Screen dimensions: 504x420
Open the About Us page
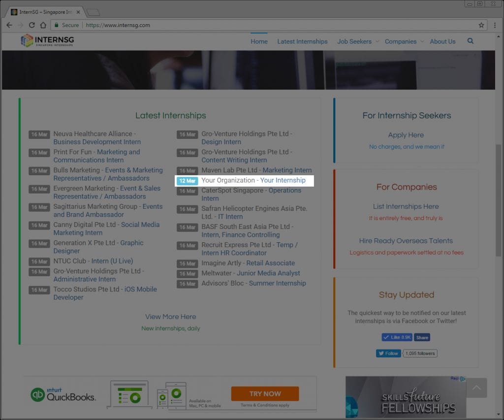pos(442,41)
